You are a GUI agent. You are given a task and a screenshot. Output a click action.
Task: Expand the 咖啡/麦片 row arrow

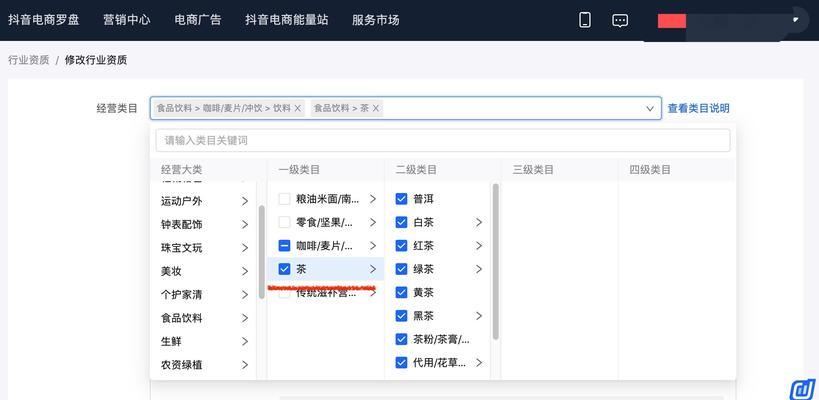coord(372,245)
